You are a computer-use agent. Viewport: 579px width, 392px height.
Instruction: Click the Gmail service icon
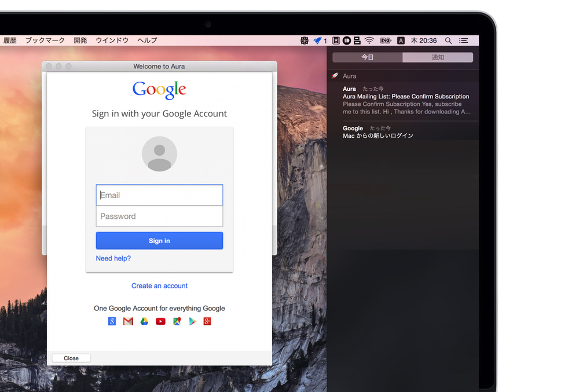pos(128,321)
